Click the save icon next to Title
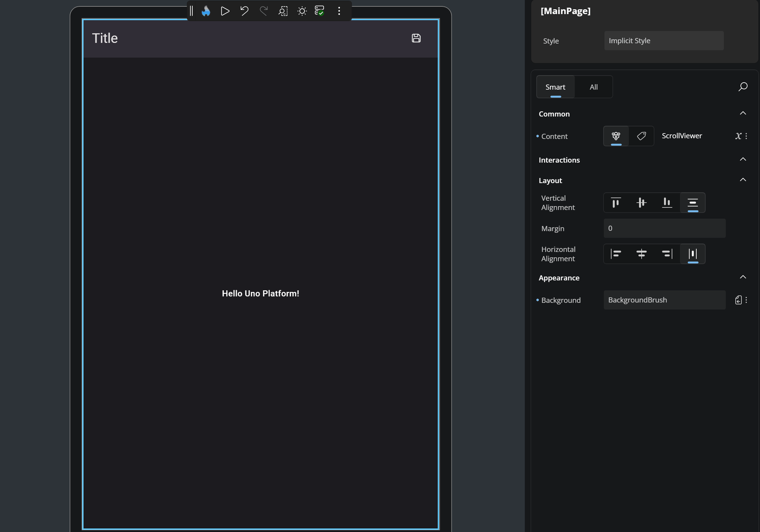The height and width of the screenshot is (532, 760). coord(416,38)
